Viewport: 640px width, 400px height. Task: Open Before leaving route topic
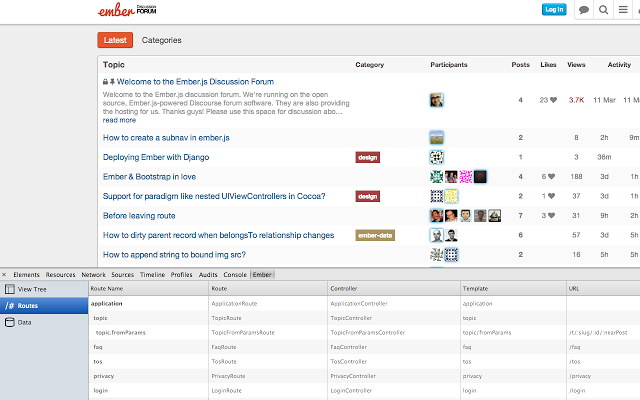139,216
